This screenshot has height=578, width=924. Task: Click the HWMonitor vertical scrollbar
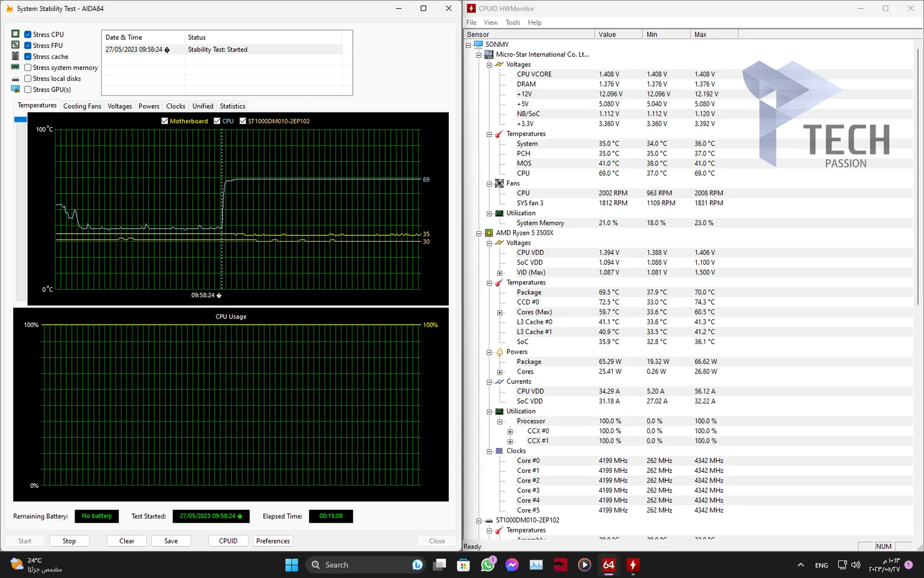[x=918, y=177]
